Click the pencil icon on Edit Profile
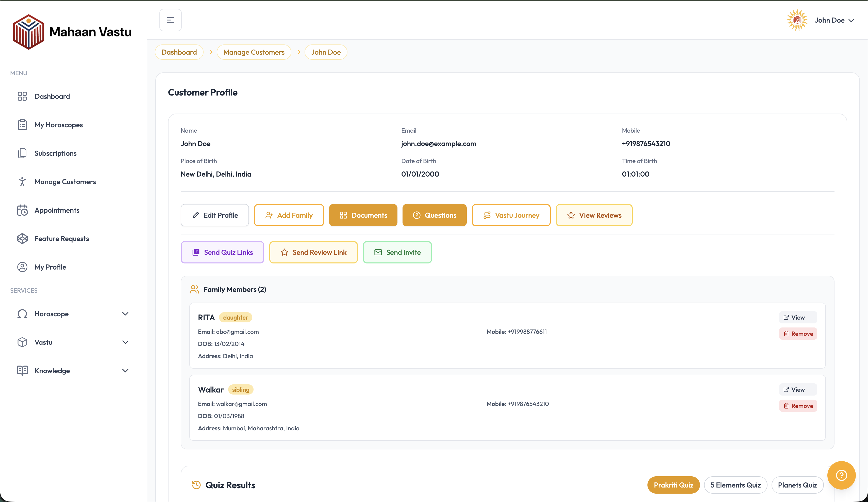The height and width of the screenshot is (502, 868). [x=196, y=215]
